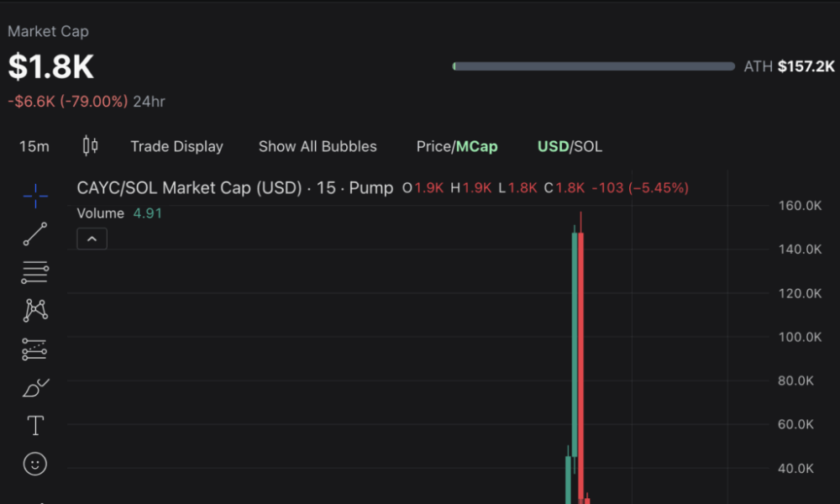Select the trend line drawing tool
Viewport: 840px width, 504px height.
pyautogui.click(x=34, y=234)
